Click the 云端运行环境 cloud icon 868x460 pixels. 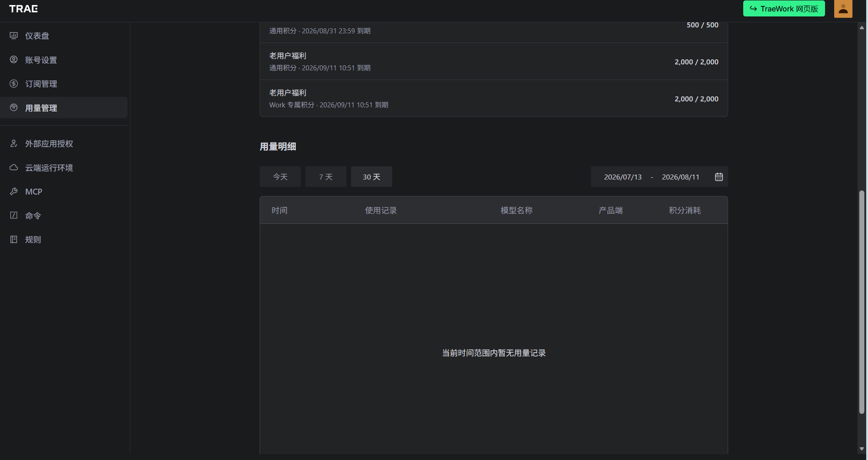(14, 168)
